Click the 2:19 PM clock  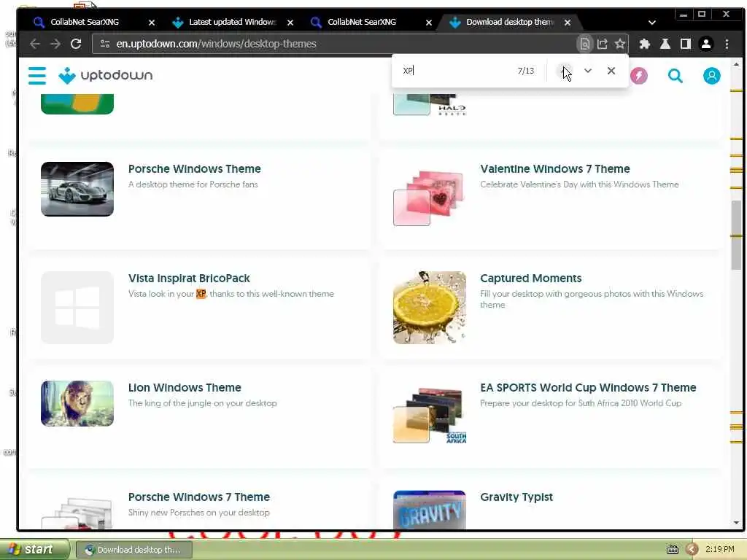tap(720, 550)
